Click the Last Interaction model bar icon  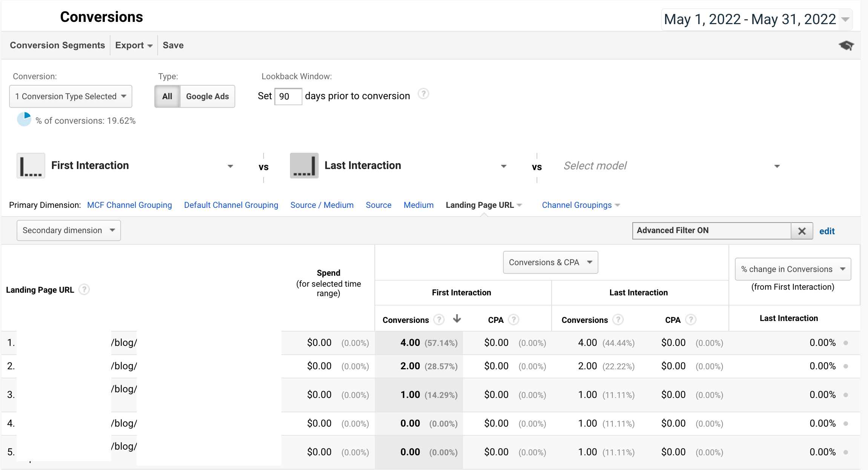(x=304, y=165)
